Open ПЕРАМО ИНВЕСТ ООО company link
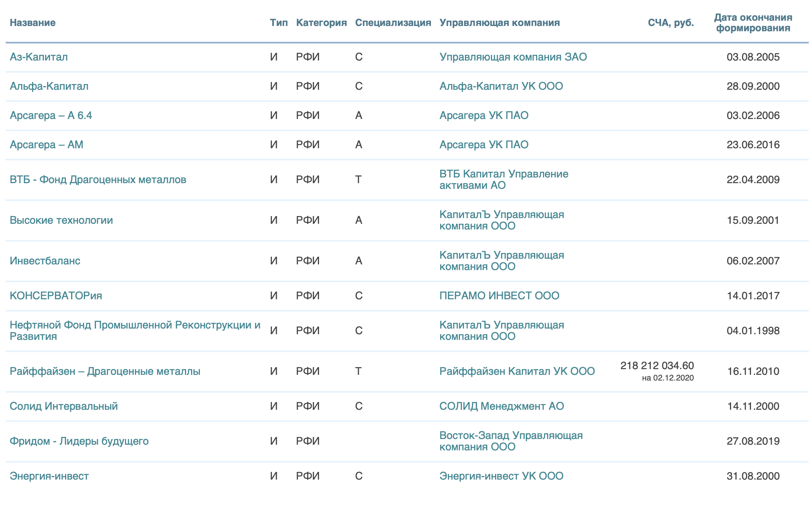The height and width of the screenshot is (506, 812). coord(499,296)
